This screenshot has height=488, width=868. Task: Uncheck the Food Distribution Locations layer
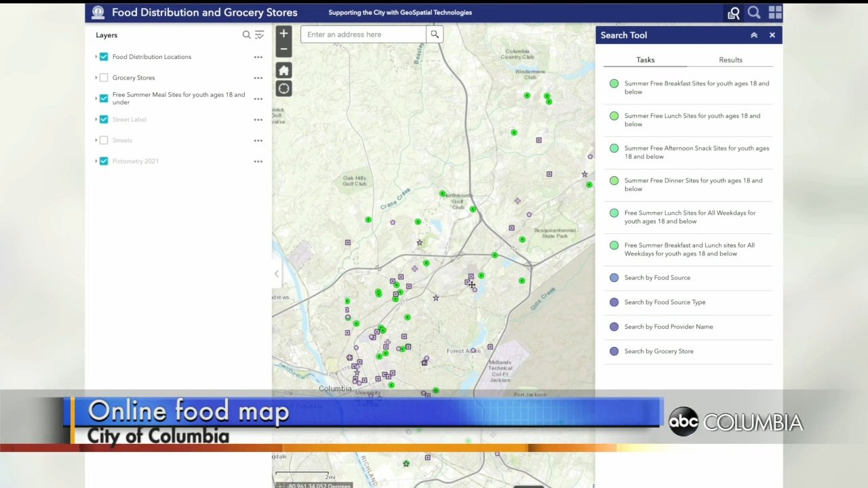click(104, 57)
